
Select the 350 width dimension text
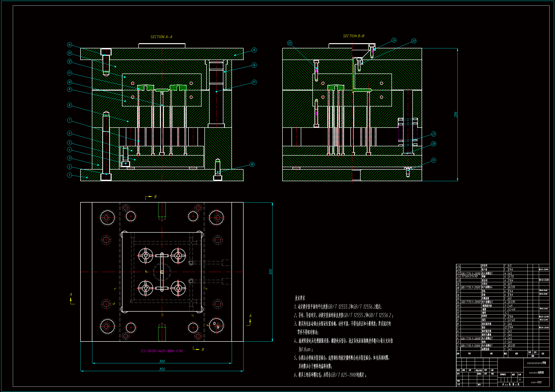[x=162, y=369]
